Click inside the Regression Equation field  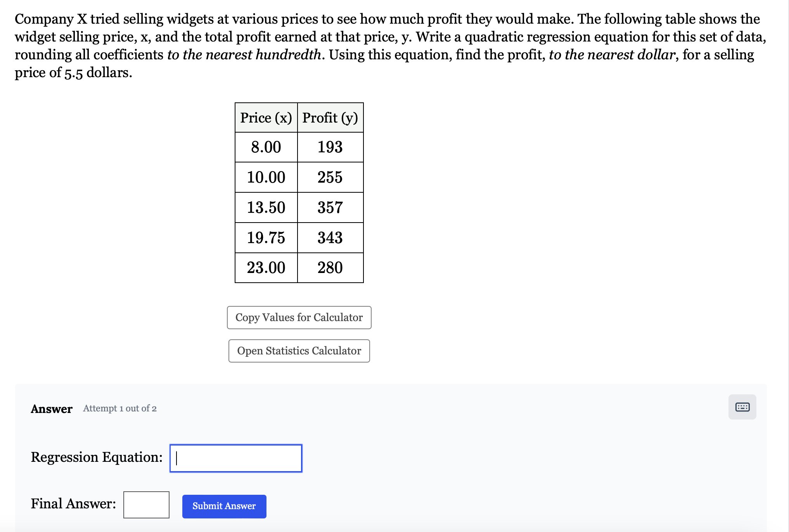[235, 458]
